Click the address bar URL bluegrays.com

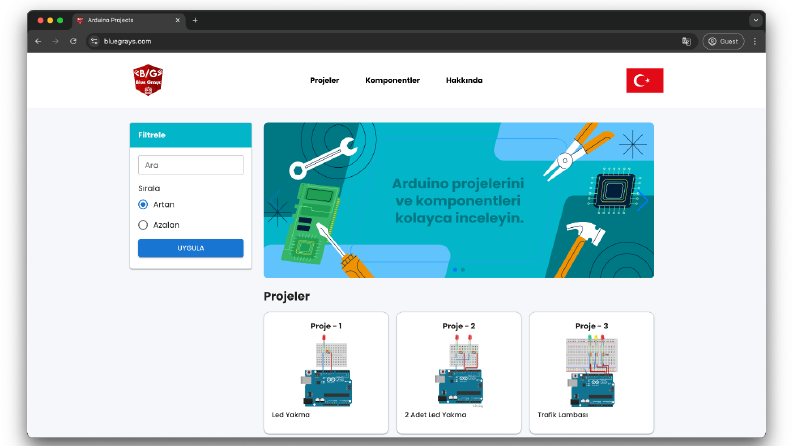(127, 41)
